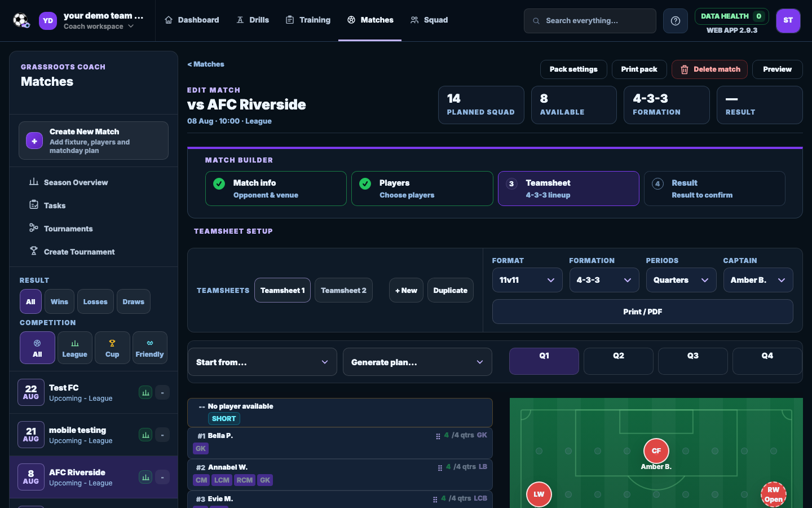Click the stats icon for Test FC
The height and width of the screenshot is (508, 812).
145,392
